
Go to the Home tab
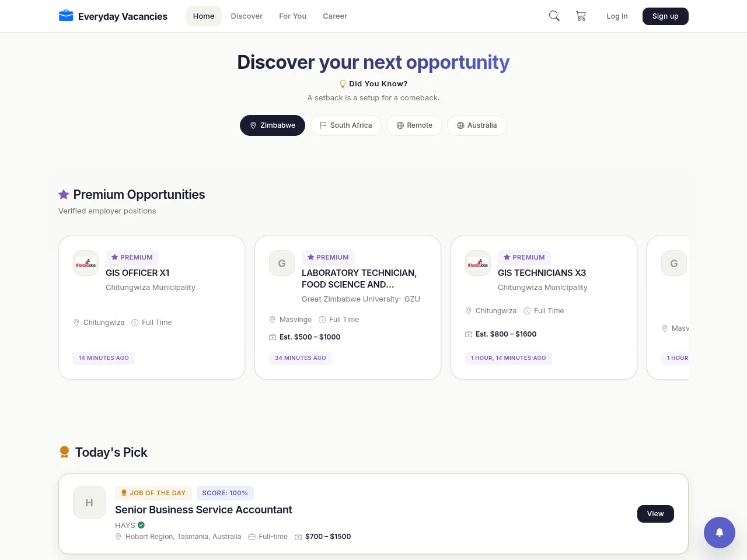point(204,16)
